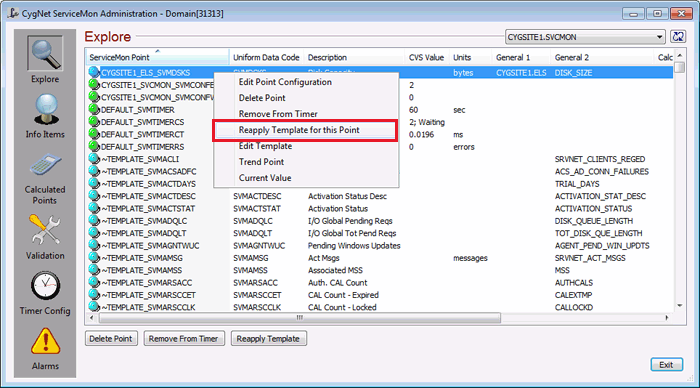Sort by Uniform Data Code column

(x=266, y=57)
